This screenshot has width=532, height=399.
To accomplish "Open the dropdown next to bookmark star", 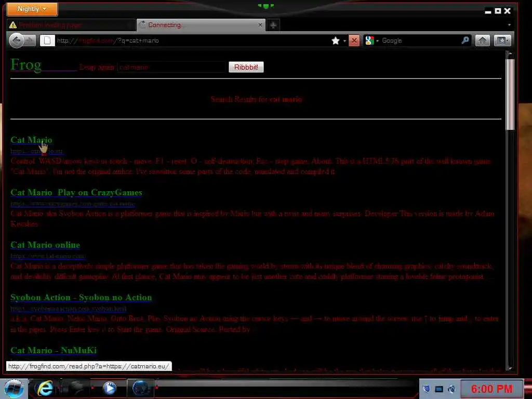I will (345, 41).
